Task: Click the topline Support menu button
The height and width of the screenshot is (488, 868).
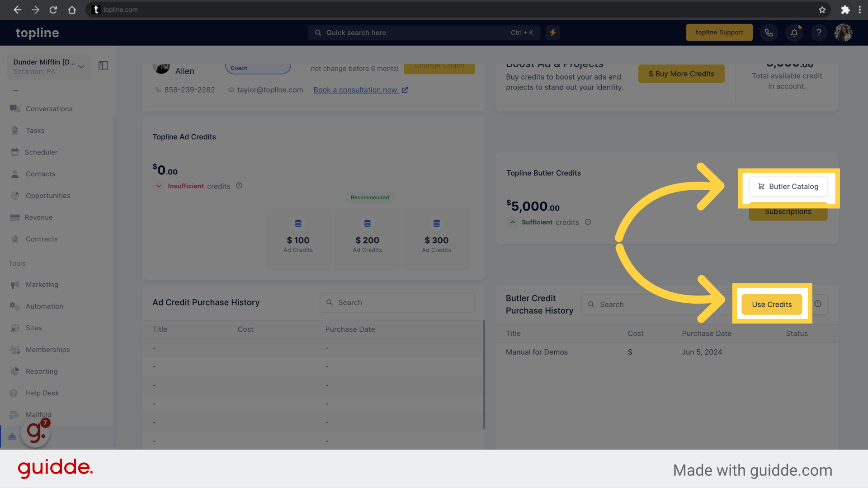Action: (719, 32)
